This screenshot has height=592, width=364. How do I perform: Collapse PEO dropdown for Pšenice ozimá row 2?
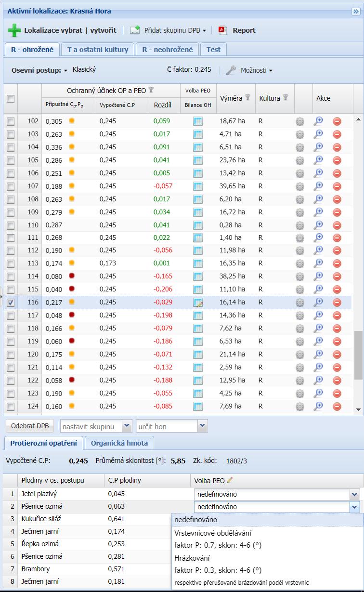point(354,507)
